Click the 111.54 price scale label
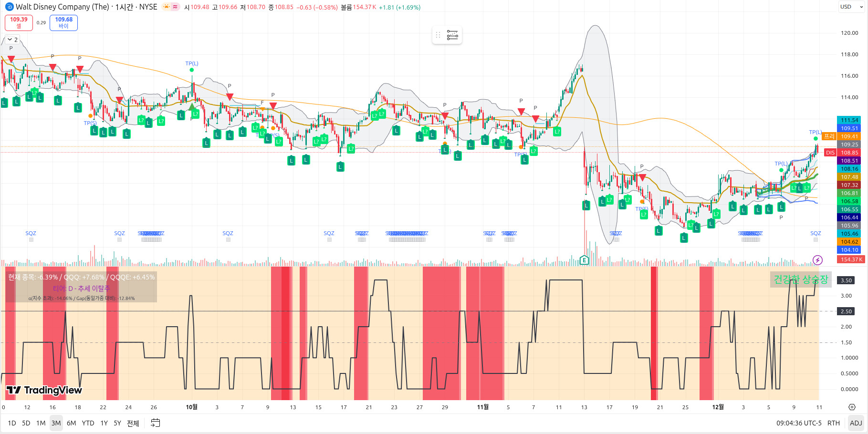 849,120
